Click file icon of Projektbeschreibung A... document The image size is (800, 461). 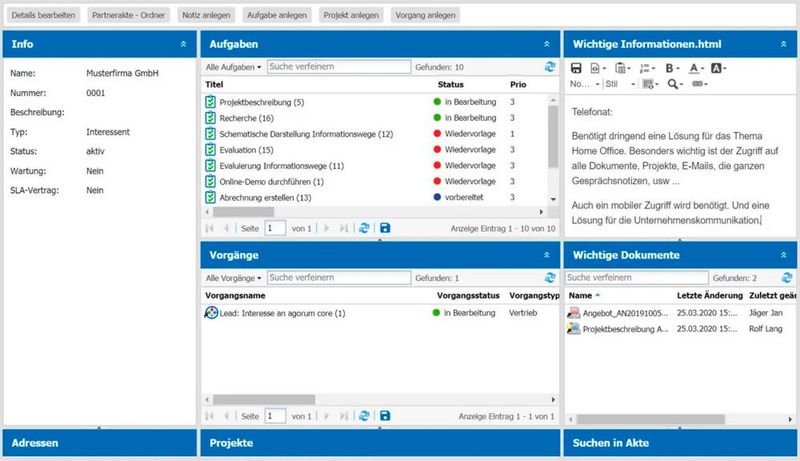[x=574, y=329]
